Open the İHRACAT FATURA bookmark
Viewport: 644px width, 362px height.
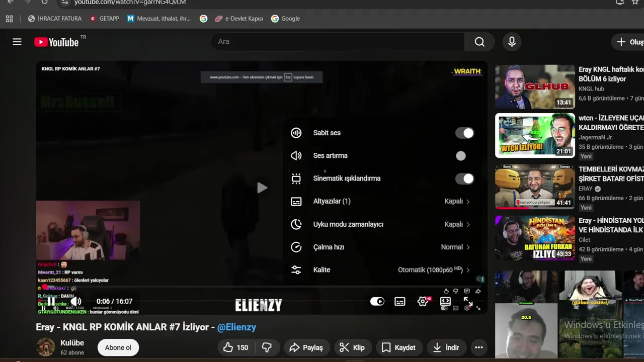tap(54, 19)
